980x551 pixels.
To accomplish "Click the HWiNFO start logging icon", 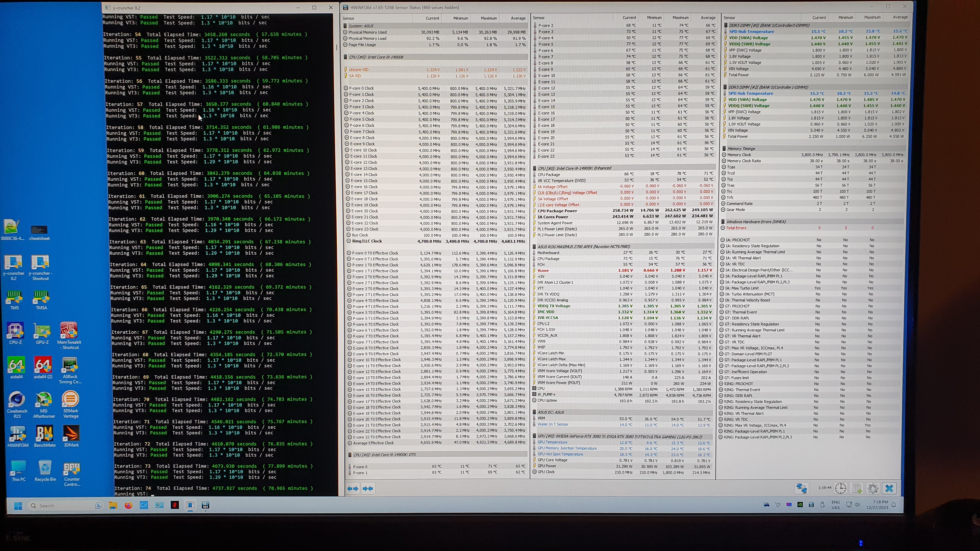I will [857, 488].
